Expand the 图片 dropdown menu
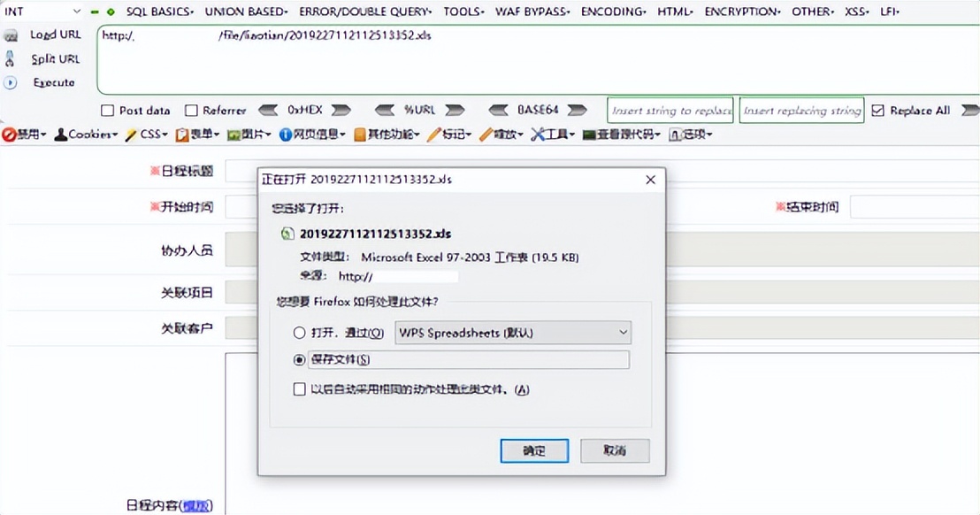Image resolution: width=980 pixels, height=515 pixels. (x=268, y=135)
